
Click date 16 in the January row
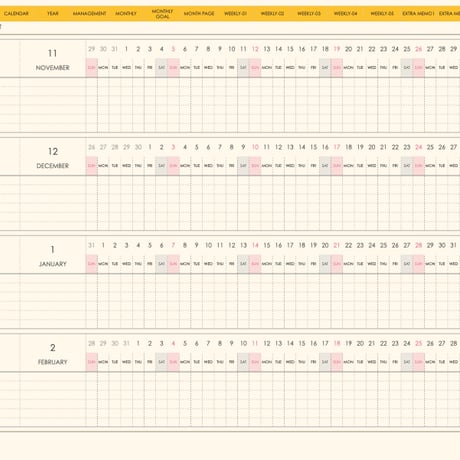279,245
